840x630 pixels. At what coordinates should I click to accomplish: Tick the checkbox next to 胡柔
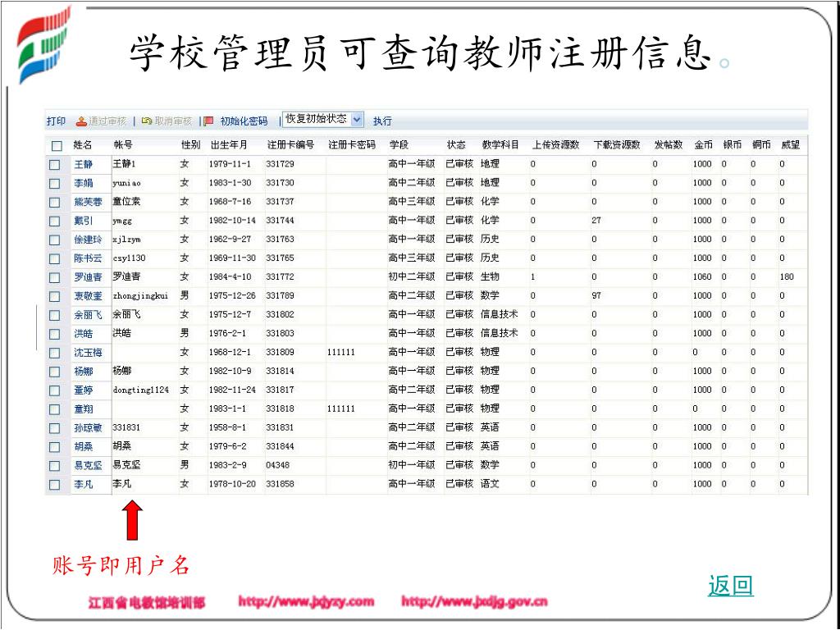(55, 447)
